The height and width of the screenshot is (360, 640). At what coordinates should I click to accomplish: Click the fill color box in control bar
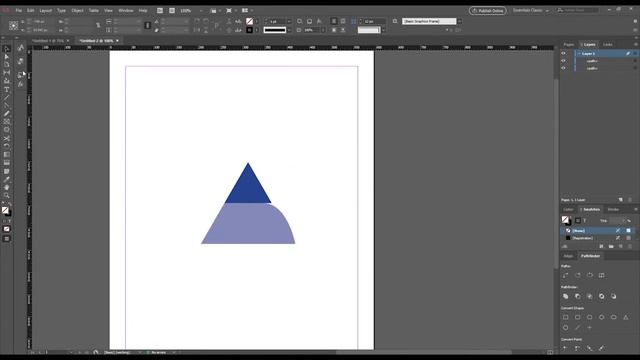pyautogui.click(x=249, y=21)
